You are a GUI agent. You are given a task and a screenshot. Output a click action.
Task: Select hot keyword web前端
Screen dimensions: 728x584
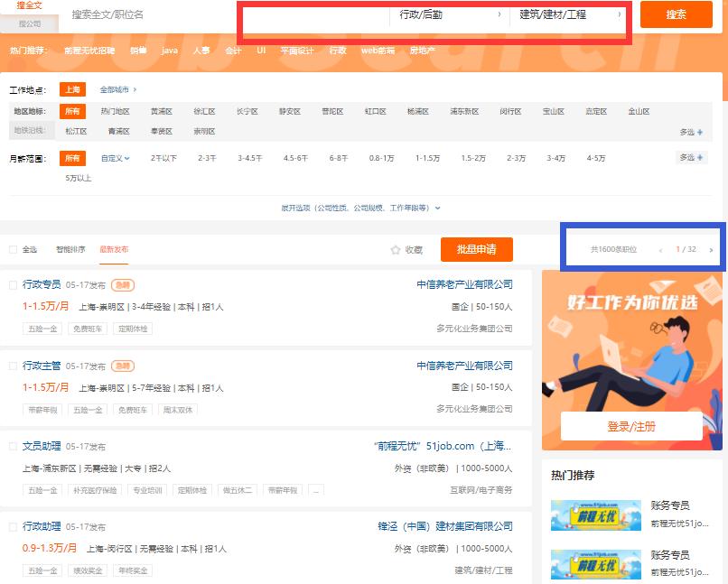pyautogui.click(x=378, y=51)
